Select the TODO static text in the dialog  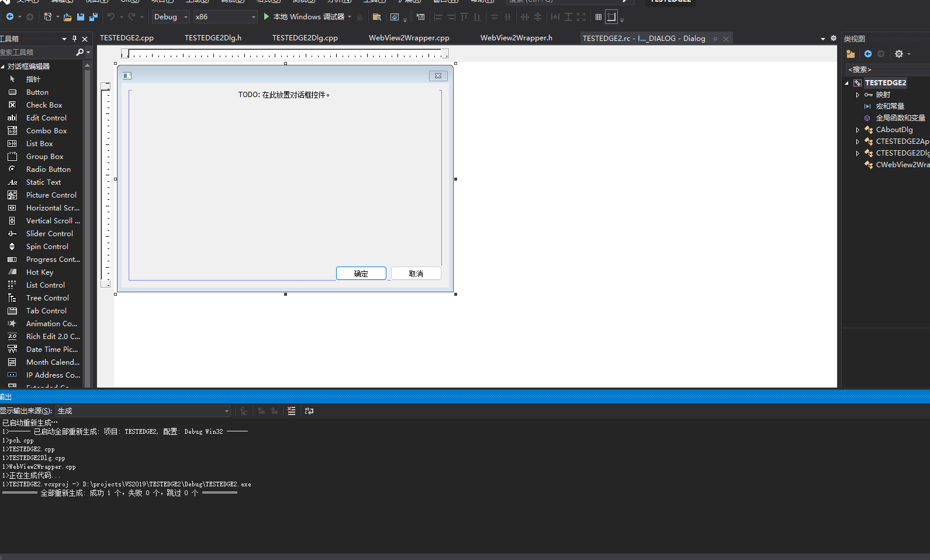[284, 95]
